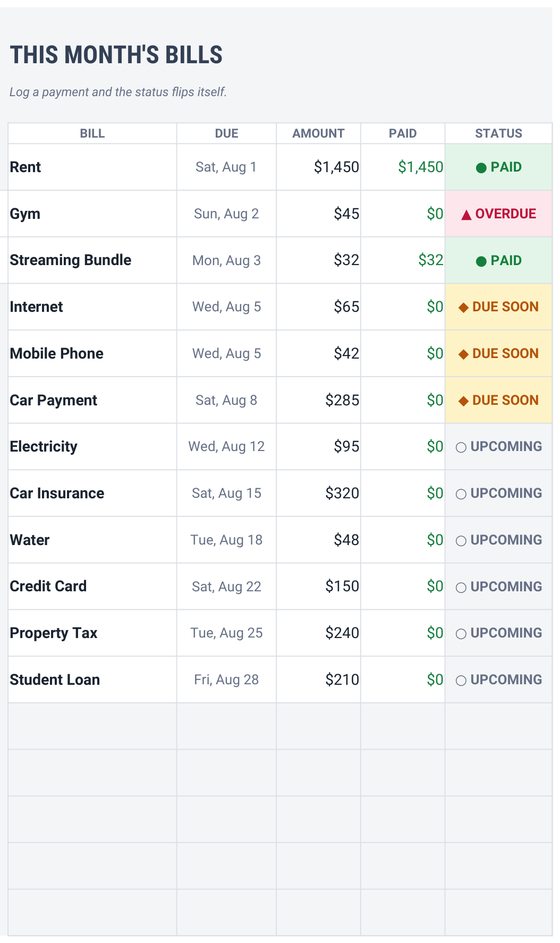This screenshot has width=560, height=943.
Task: Click the STATUS column header
Action: click(x=498, y=133)
